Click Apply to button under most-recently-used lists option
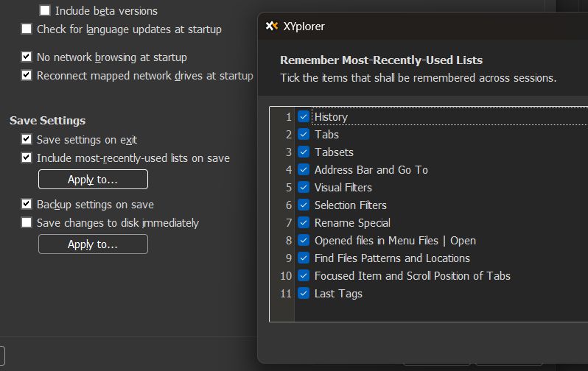 click(x=93, y=180)
